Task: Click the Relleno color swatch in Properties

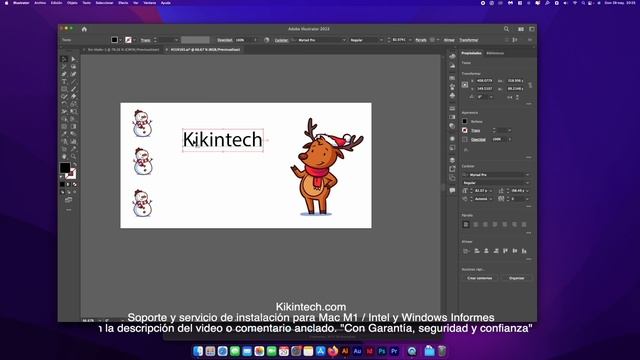Action: (465, 121)
